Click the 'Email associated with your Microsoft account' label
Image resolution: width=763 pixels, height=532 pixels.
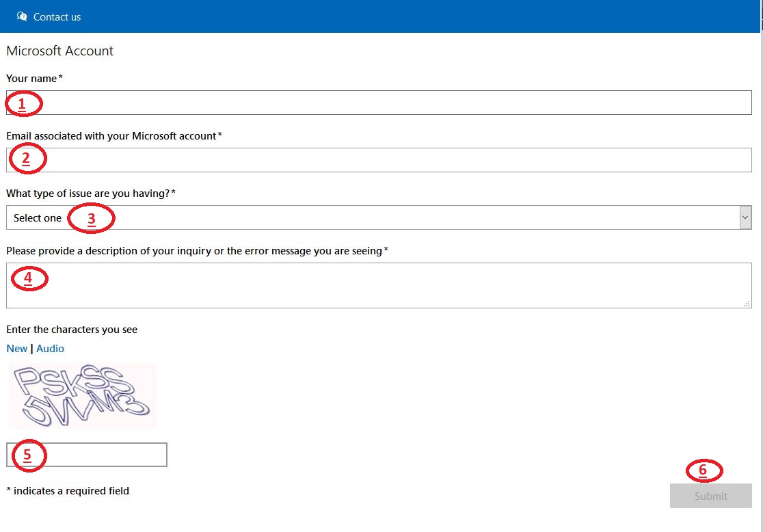coord(114,136)
